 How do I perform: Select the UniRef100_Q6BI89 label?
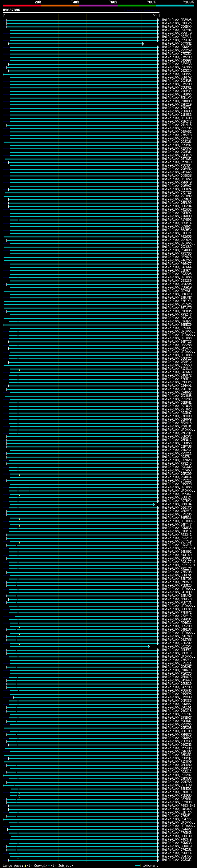click(176, 731)
